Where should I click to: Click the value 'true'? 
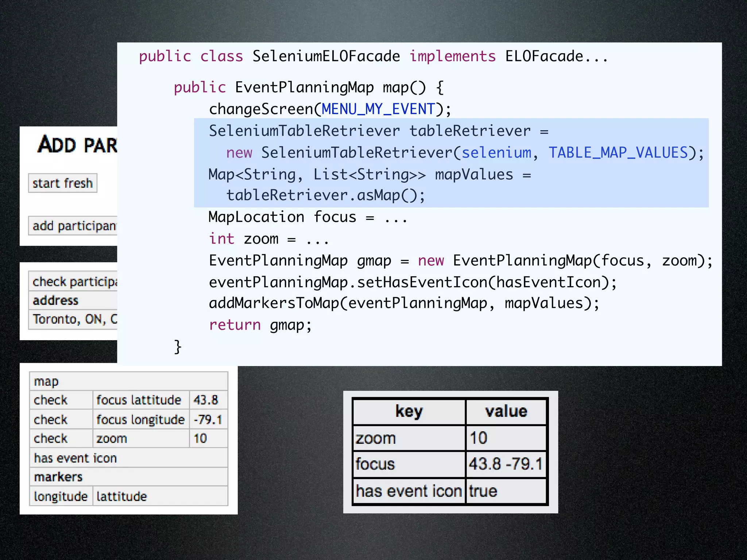tap(506, 491)
